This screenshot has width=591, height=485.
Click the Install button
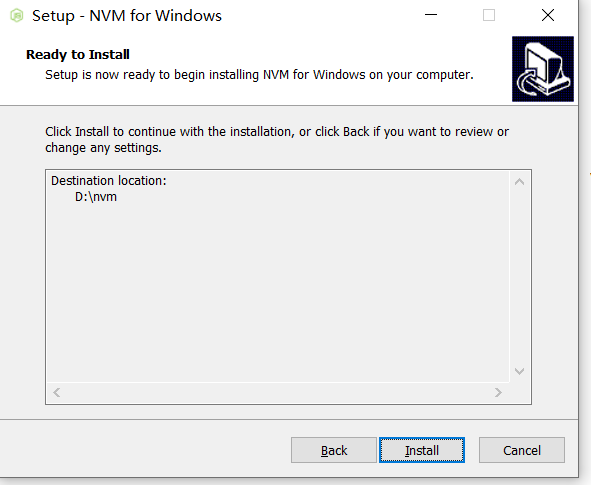[422, 450]
